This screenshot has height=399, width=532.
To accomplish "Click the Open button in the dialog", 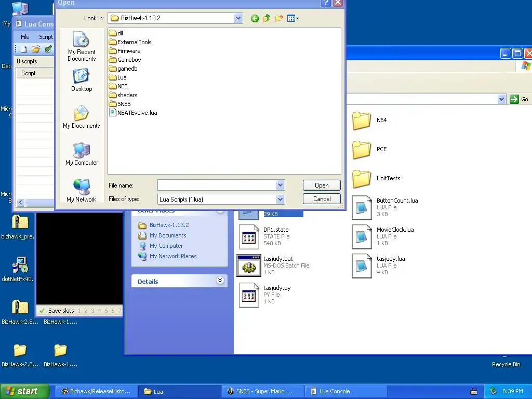I will tap(322, 185).
